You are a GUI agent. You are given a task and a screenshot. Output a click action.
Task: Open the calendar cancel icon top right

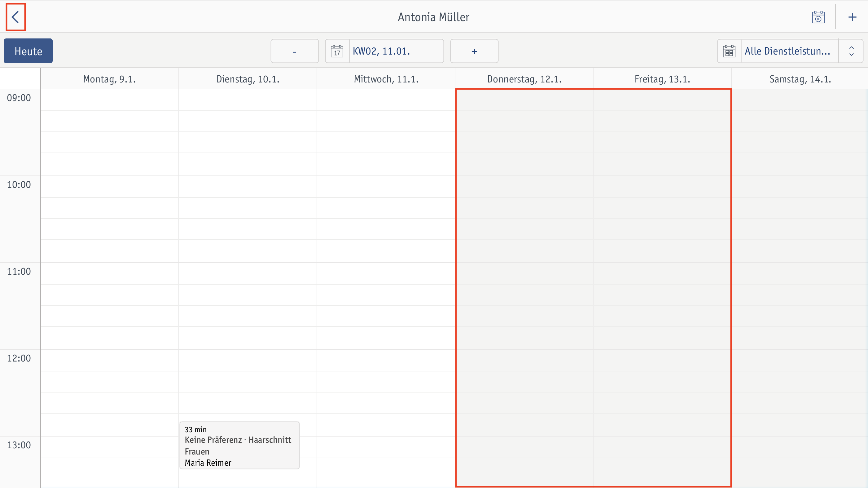click(x=818, y=17)
